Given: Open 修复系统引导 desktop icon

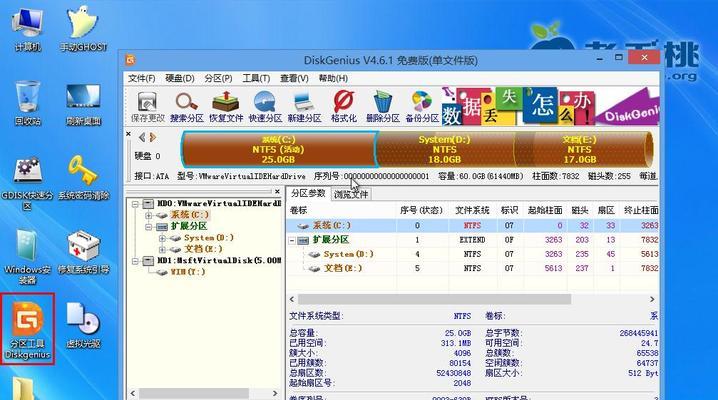Looking at the screenshot, I should point(83,252).
